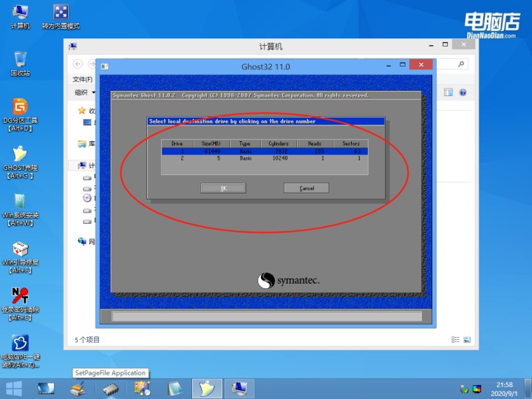
Task: Click OK in the Ghost drive dialog
Action: [x=223, y=188]
